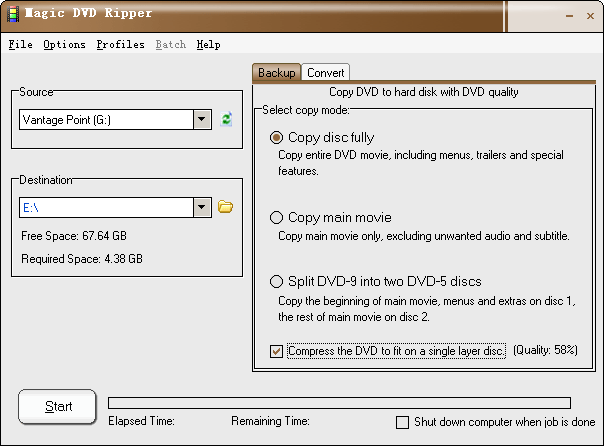Image resolution: width=604 pixels, height=446 pixels.
Task: Open the File menu
Action: tap(20, 45)
